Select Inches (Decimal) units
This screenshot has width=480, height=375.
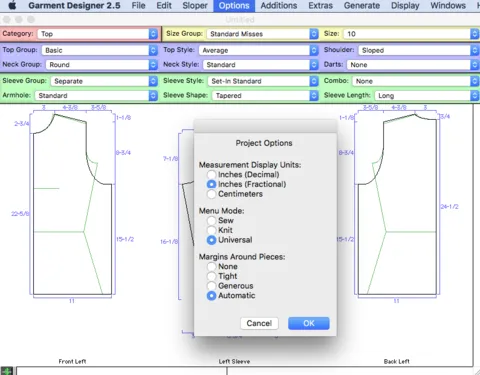point(211,174)
